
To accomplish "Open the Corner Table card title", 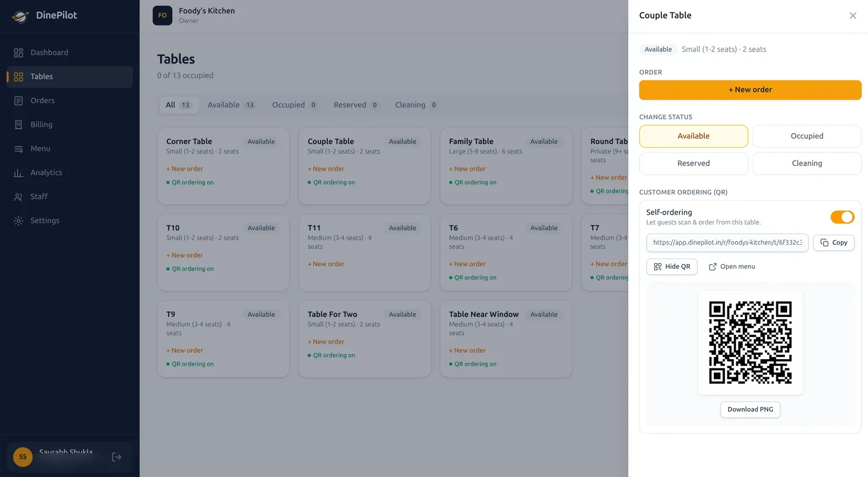I will [x=189, y=141].
